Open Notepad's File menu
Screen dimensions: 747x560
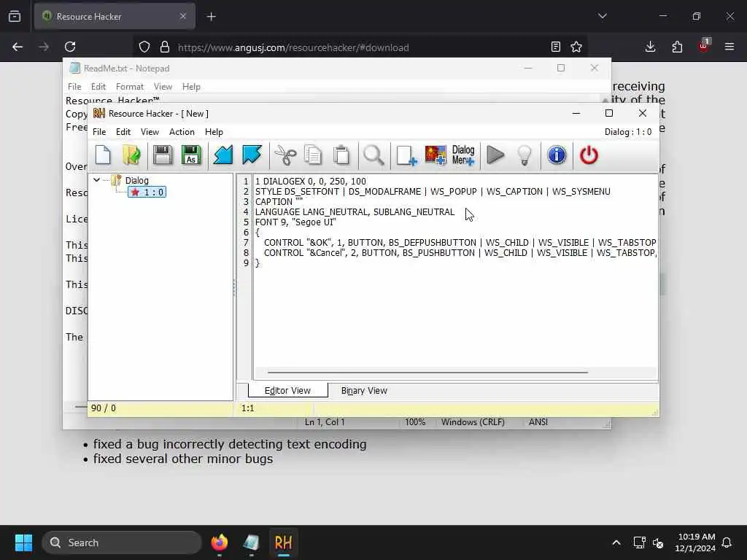click(74, 87)
